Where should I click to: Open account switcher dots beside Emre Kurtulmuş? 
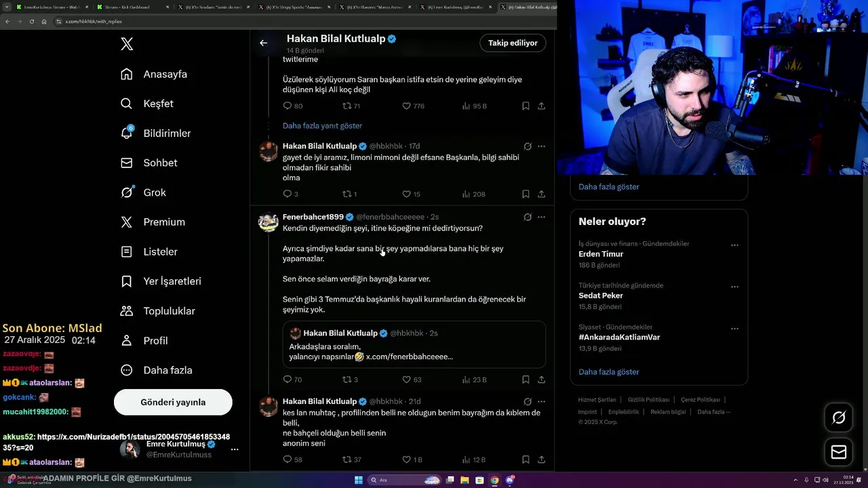[x=235, y=449]
